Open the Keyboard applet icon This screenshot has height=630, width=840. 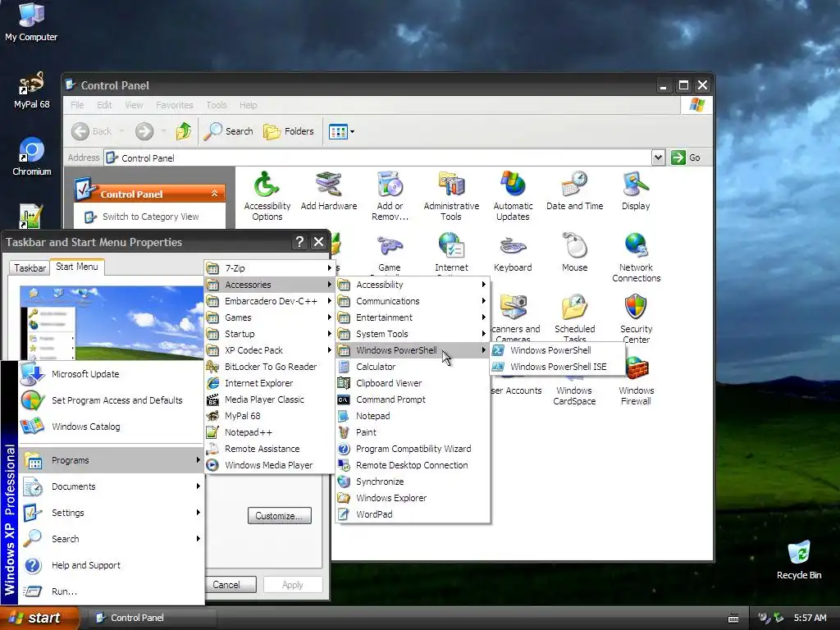click(x=513, y=252)
